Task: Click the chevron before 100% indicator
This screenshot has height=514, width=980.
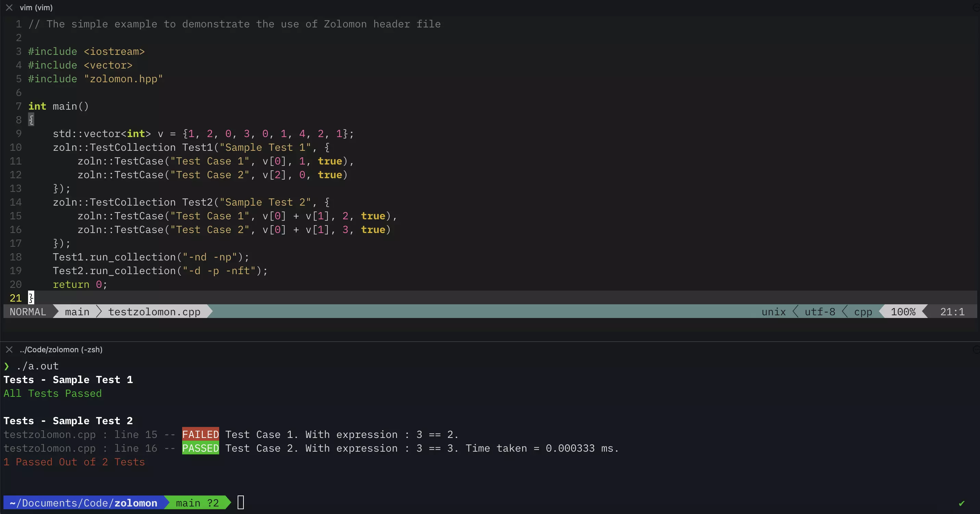Action: click(882, 311)
